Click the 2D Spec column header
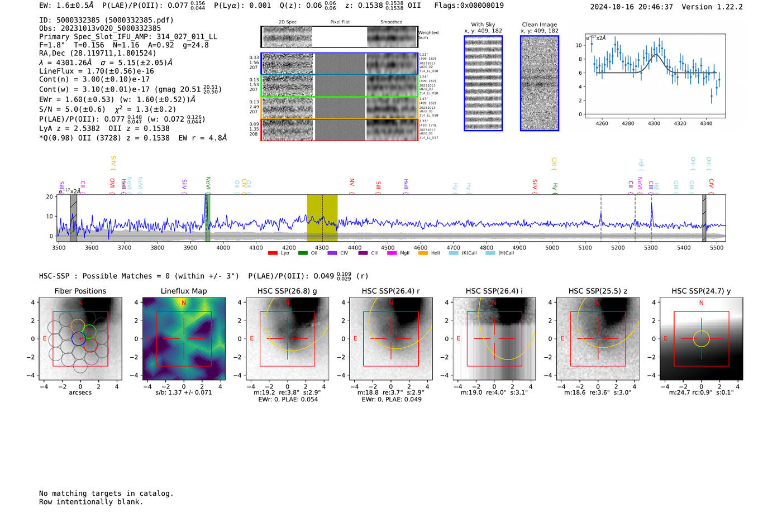The width and height of the screenshot is (782, 532). pyautogui.click(x=287, y=22)
